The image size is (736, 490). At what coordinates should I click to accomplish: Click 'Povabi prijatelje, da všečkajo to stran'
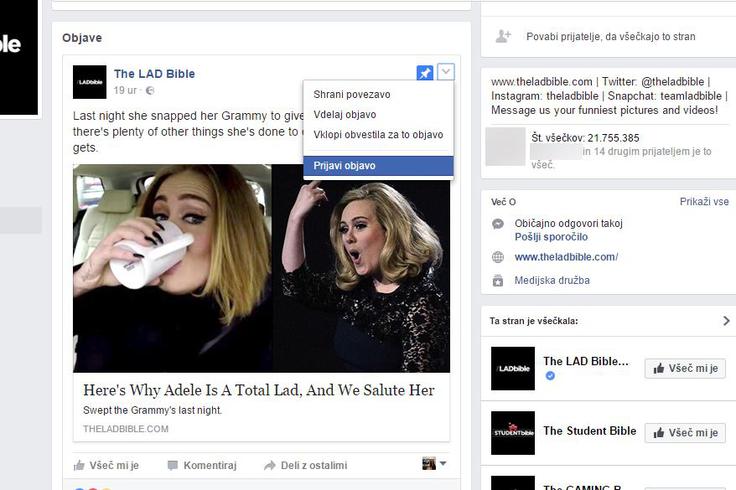click(611, 37)
